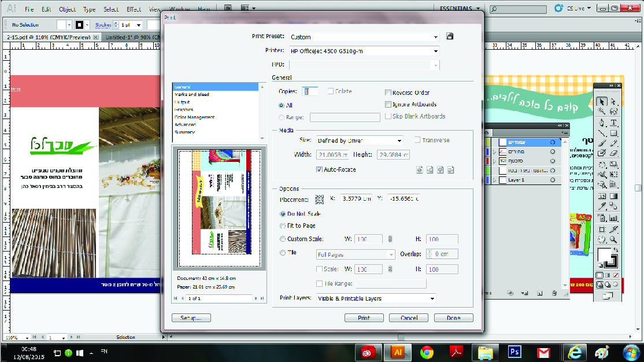Click the save print preset disk icon
The image size is (644, 362).
[450, 36]
